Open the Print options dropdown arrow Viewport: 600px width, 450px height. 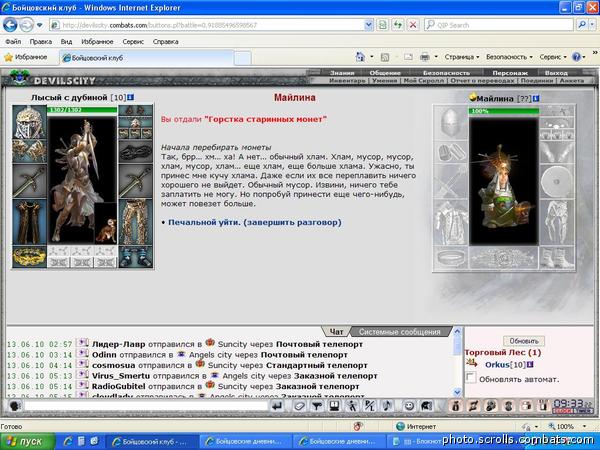coord(436,57)
